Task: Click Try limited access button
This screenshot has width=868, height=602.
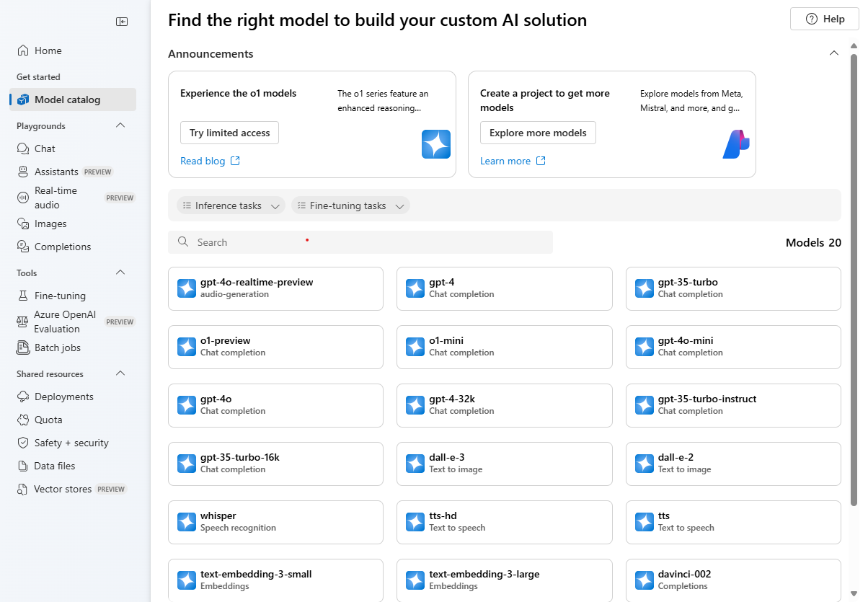Action: click(229, 133)
